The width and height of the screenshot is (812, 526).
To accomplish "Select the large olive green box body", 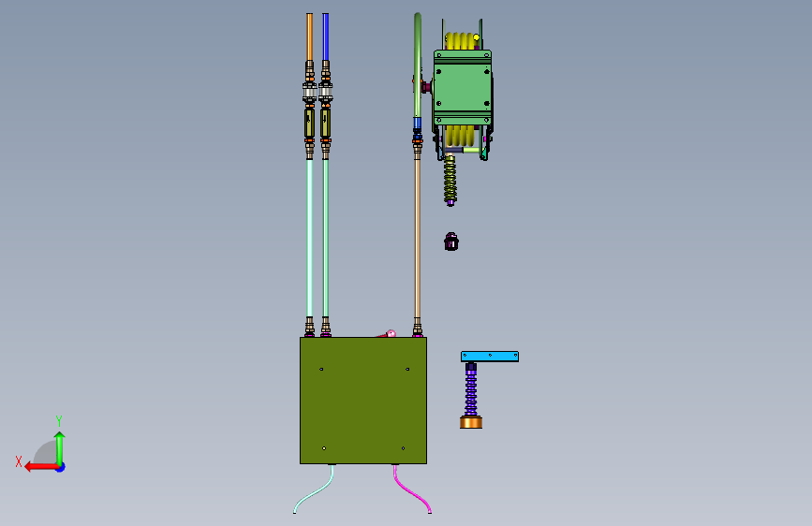I will (x=363, y=401).
